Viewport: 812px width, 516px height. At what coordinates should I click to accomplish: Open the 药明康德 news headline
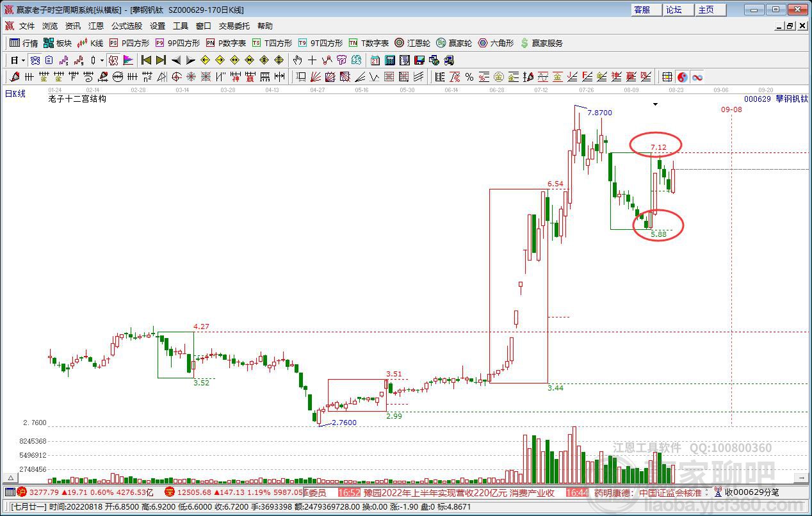[x=647, y=492]
